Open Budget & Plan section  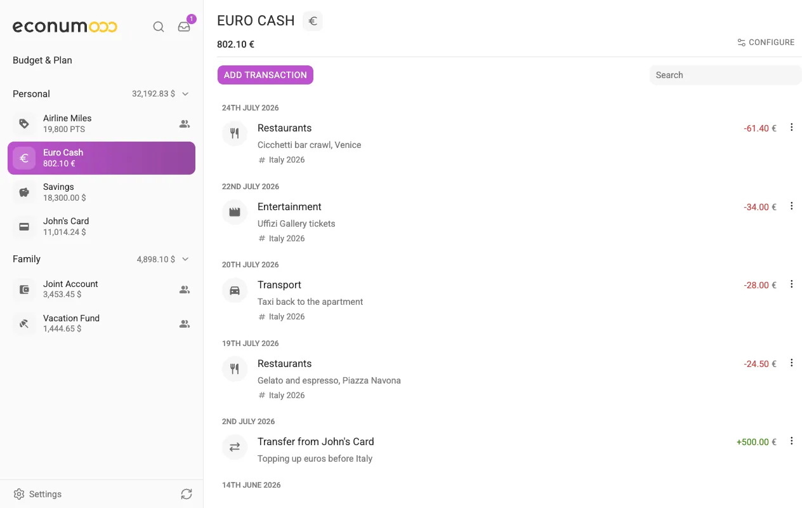tap(43, 60)
